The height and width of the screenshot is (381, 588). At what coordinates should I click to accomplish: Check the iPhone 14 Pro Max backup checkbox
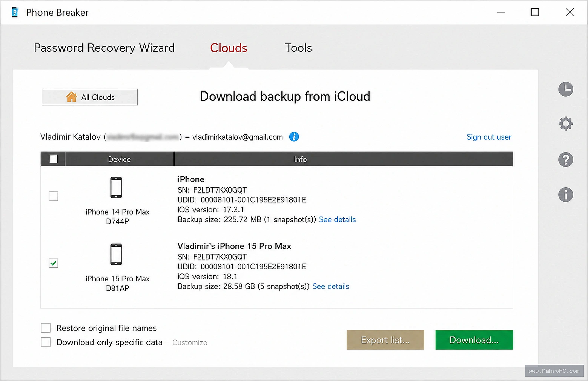coord(54,196)
